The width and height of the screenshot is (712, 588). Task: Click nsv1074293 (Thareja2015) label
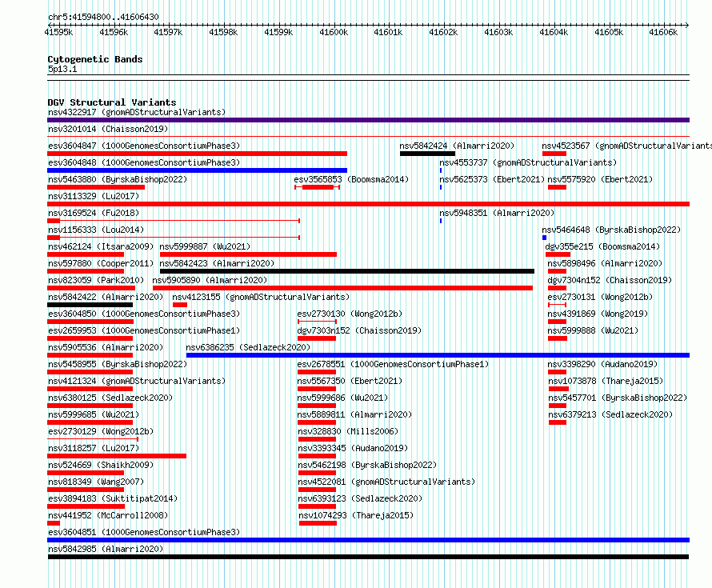point(356,515)
